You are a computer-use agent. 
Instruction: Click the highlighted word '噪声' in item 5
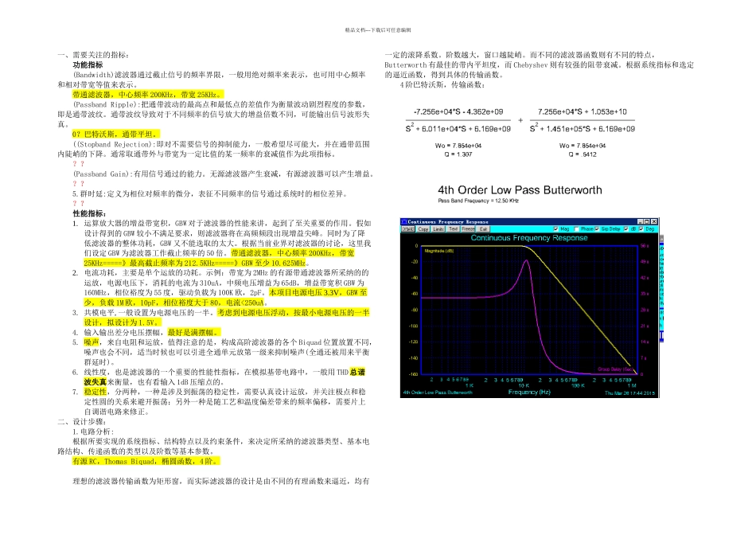point(92,342)
